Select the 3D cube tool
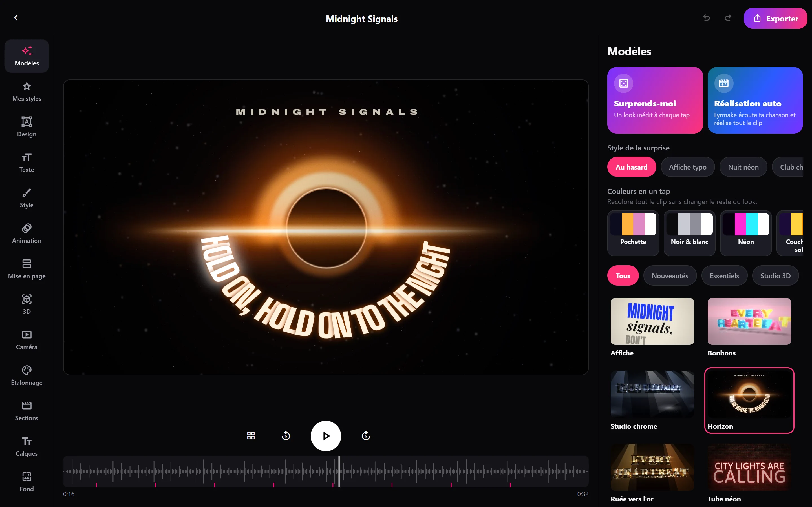The width and height of the screenshot is (812, 507). coord(27,304)
